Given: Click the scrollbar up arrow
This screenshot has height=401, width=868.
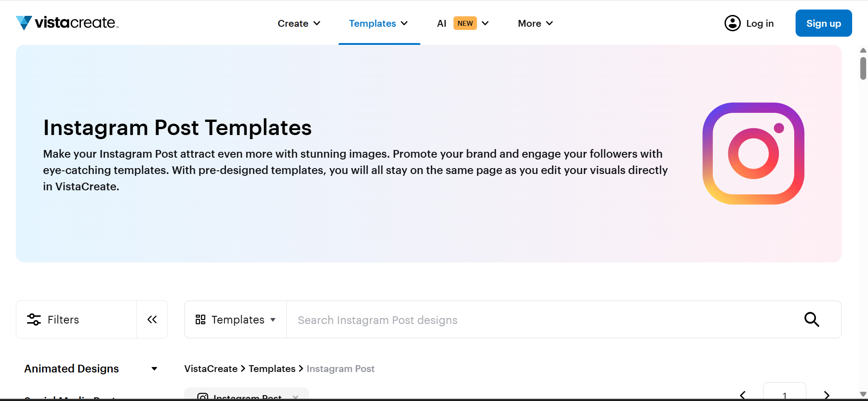Looking at the screenshot, I should tap(863, 50).
